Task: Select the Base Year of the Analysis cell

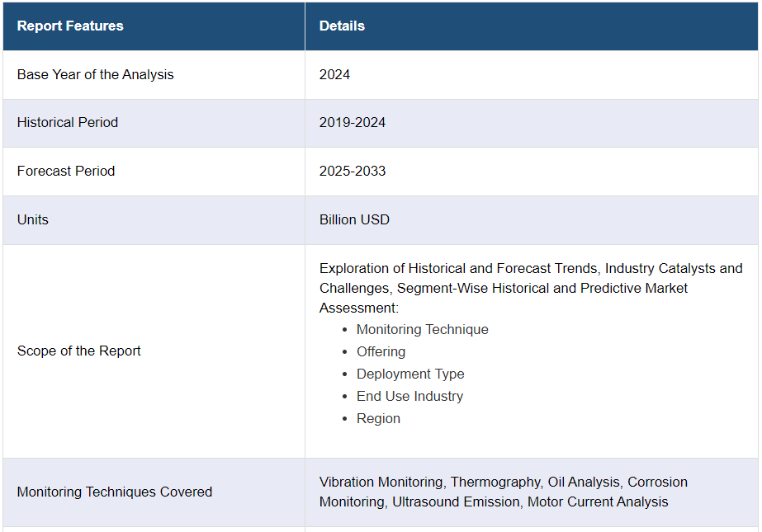Action: pos(96,74)
